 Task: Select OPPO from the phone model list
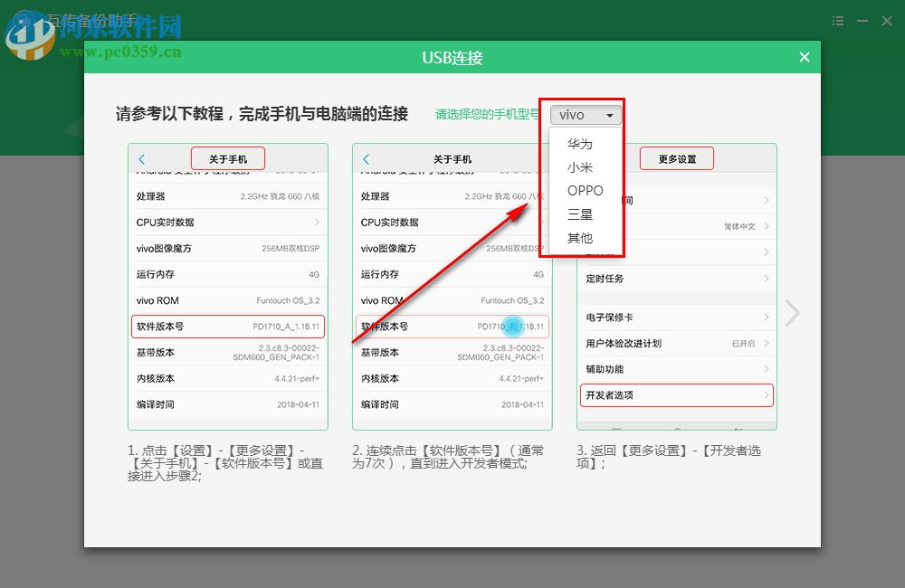pos(586,190)
